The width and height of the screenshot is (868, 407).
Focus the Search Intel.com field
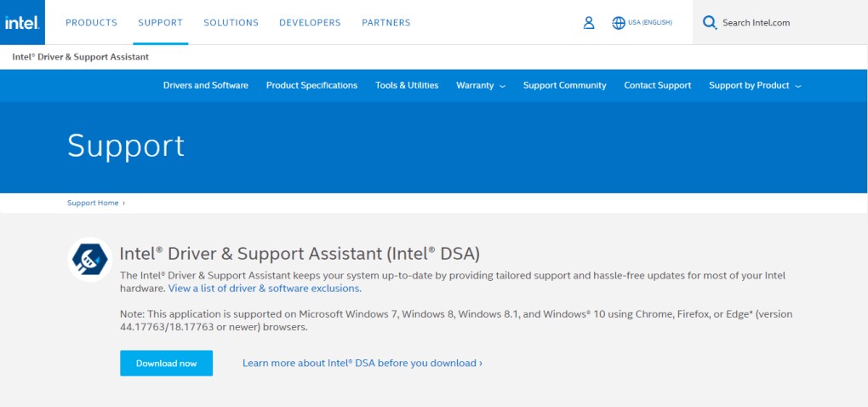(x=780, y=23)
